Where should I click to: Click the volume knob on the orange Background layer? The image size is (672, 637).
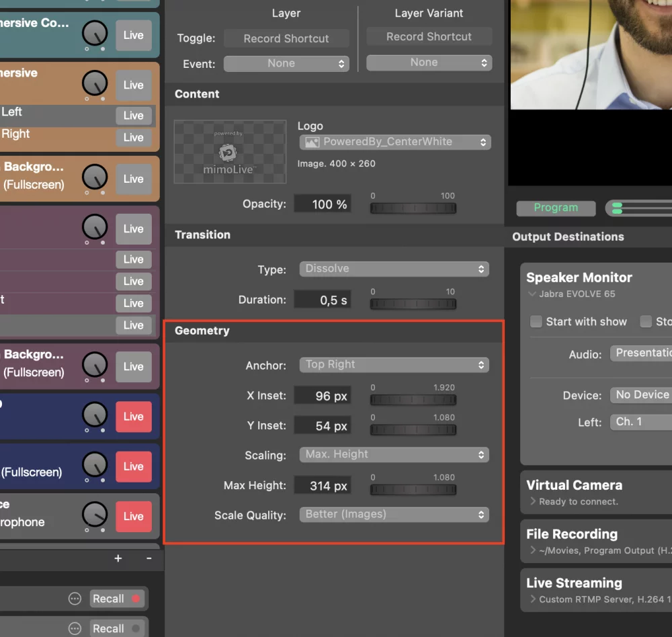coord(95,177)
